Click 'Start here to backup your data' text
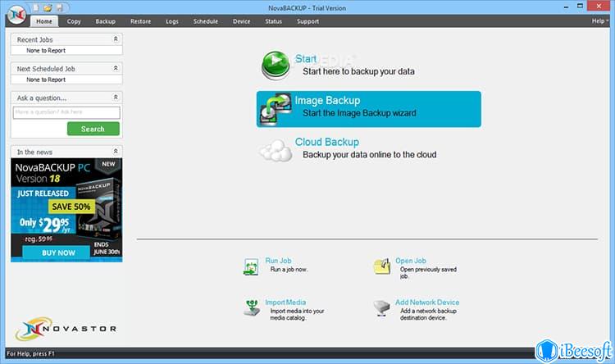The height and width of the screenshot is (364, 615). click(x=358, y=72)
